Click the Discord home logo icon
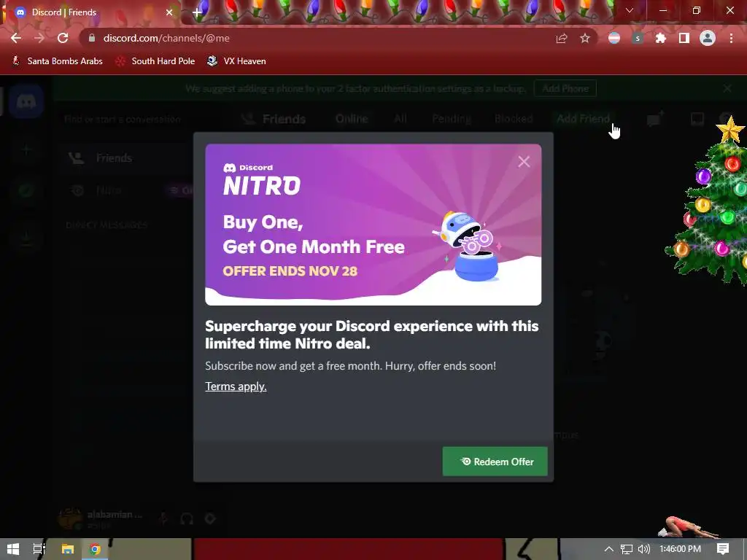This screenshot has height=560, width=747. click(x=26, y=102)
